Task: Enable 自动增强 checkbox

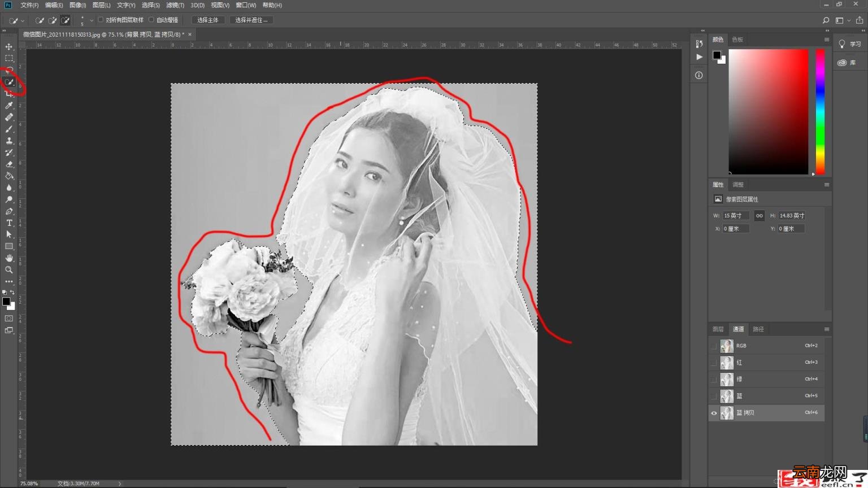Action: click(151, 20)
